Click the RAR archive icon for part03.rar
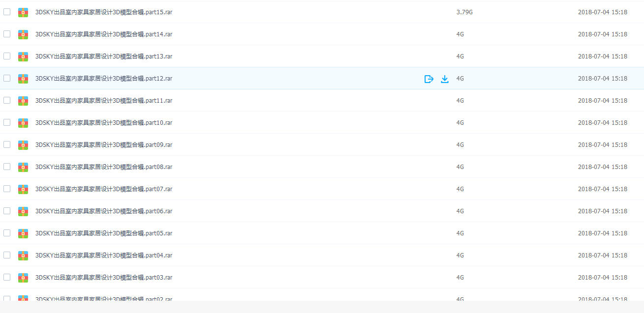The image size is (644, 313). [23, 278]
